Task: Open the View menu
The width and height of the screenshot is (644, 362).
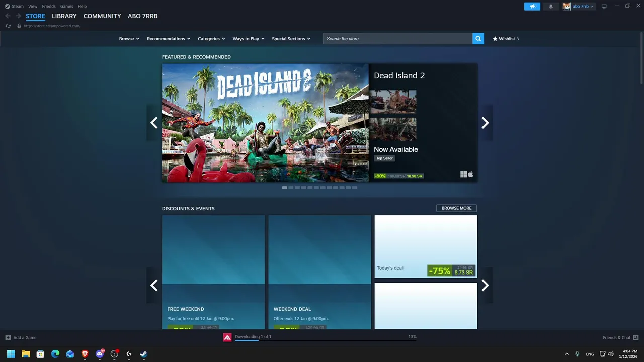Action: (x=33, y=6)
